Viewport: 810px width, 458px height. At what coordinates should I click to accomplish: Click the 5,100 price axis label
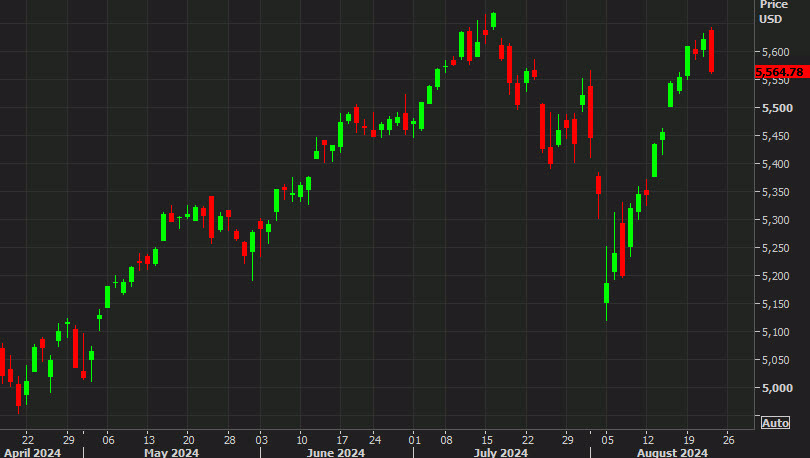776,332
